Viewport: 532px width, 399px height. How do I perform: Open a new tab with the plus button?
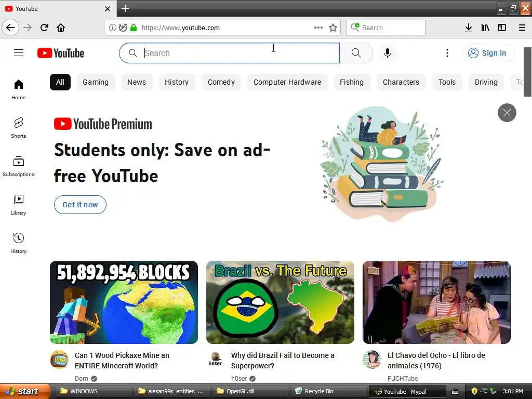pos(125,8)
